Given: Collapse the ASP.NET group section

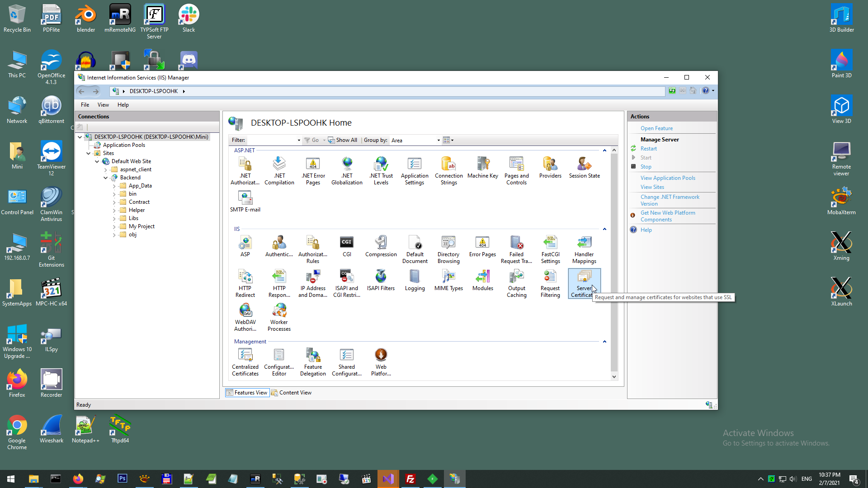Looking at the screenshot, I should pyautogui.click(x=604, y=150).
